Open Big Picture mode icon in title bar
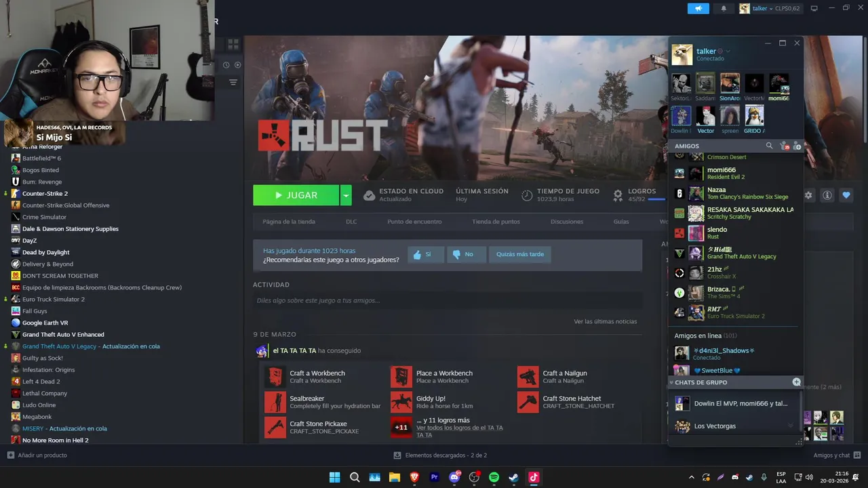This screenshot has width=868, height=488. pyautogui.click(x=814, y=8)
